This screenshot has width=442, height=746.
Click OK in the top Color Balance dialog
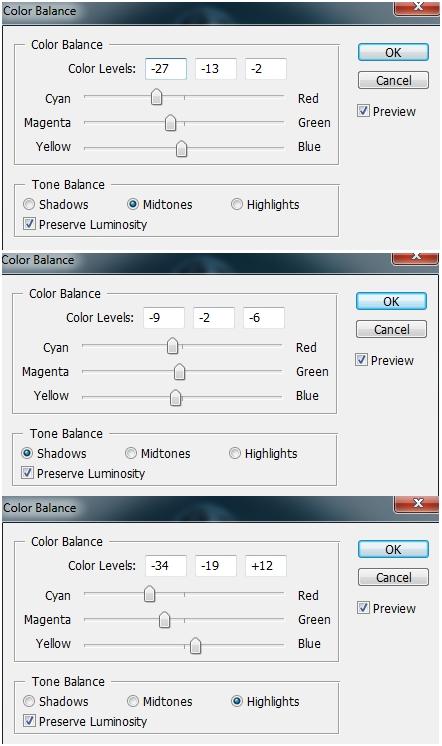click(393, 52)
